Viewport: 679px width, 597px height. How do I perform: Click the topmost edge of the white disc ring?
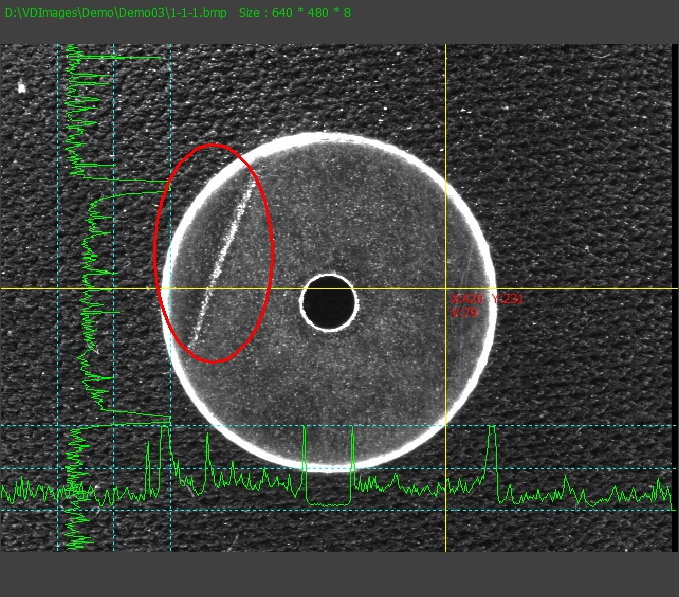[x=329, y=136]
